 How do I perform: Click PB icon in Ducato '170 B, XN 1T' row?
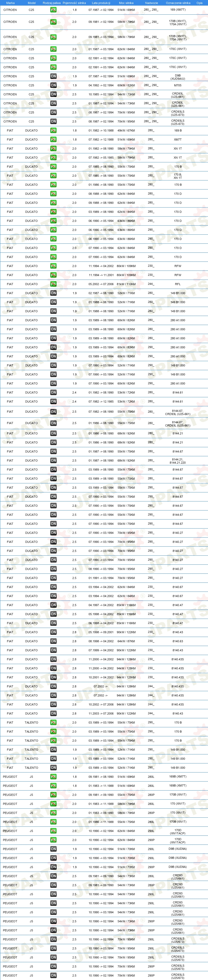53,176
